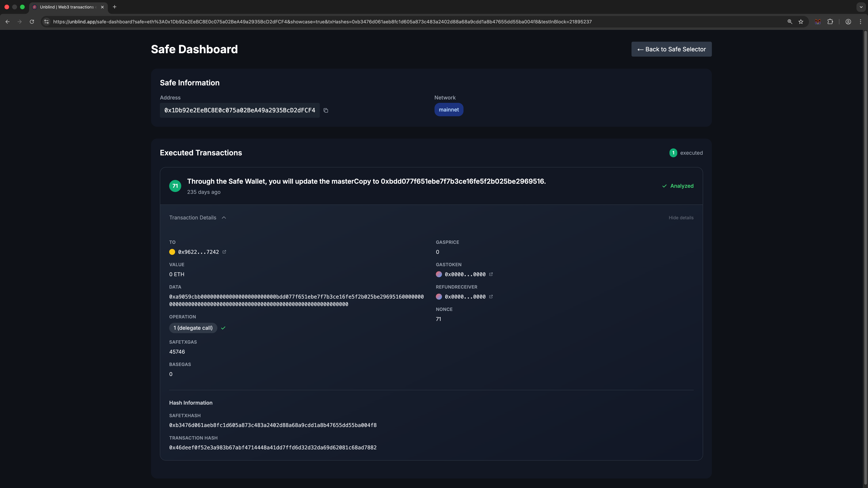Copy the Safe address using the copy icon
The height and width of the screenshot is (488, 868).
point(325,110)
